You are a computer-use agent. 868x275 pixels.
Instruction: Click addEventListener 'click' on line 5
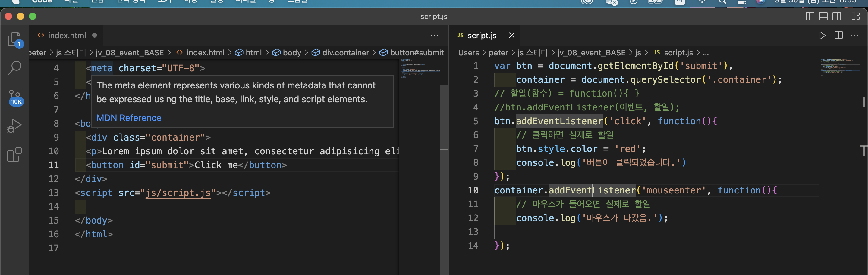click(559, 121)
